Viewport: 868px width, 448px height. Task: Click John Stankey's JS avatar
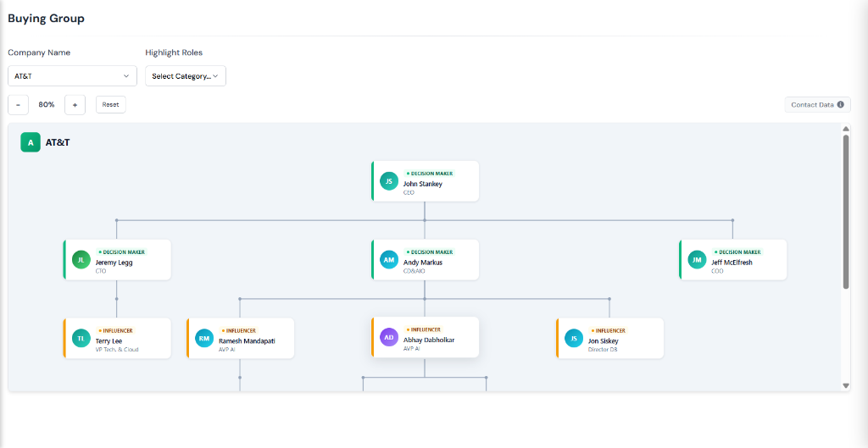(389, 181)
